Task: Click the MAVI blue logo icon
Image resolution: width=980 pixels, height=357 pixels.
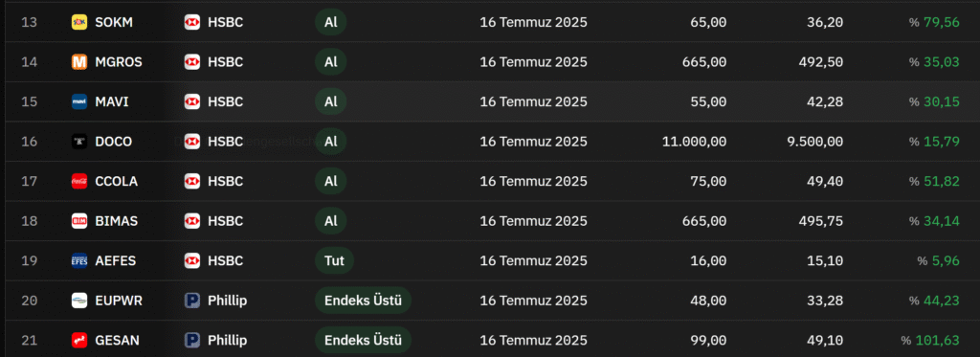Action: pyautogui.click(x=79, y=101)
